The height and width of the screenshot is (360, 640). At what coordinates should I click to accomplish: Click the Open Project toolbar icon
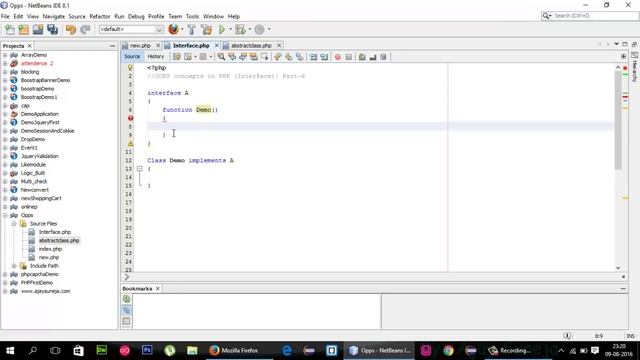38,29
